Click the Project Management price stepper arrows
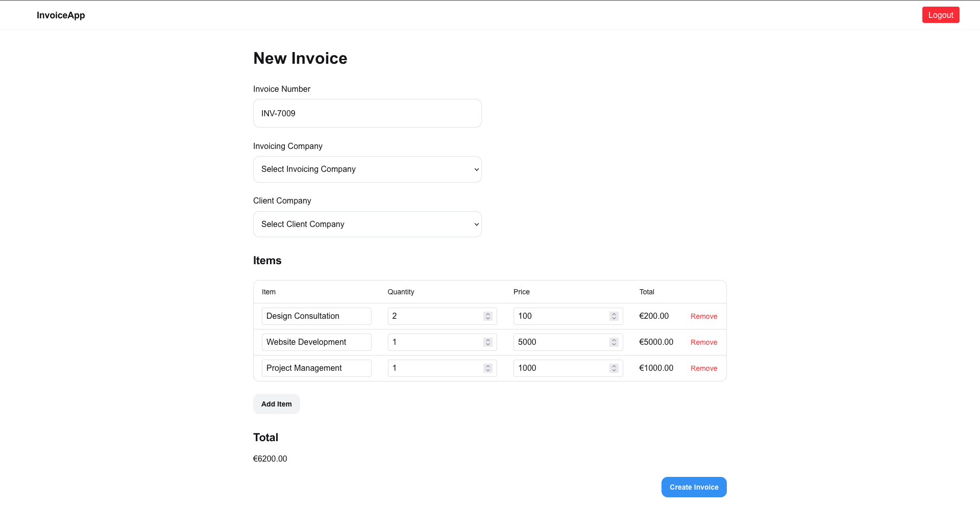Screen dimensions: 980x508 pyautogui.click(x=614, y=368)
